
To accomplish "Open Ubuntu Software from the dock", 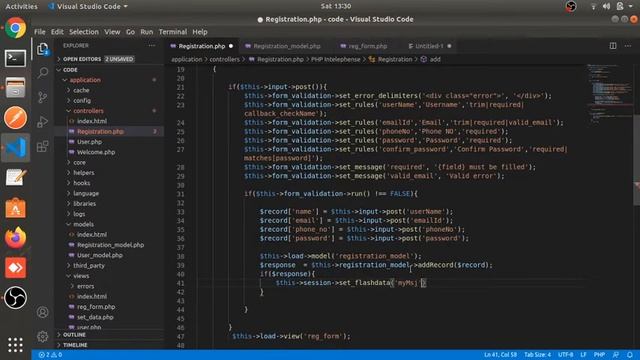I will click(x=16, y=208).
